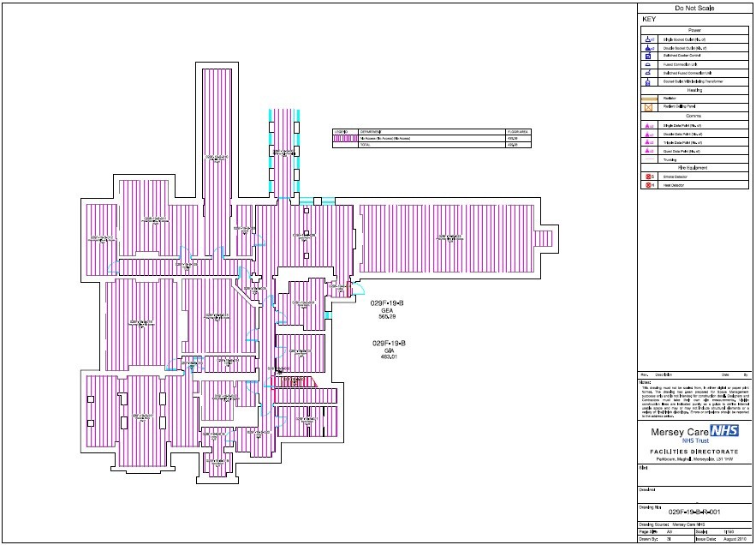The width and height of the screenshot is (756, 545).
Task: Select the Switched Cooker Control symbol
Action: tap(648, 56)
